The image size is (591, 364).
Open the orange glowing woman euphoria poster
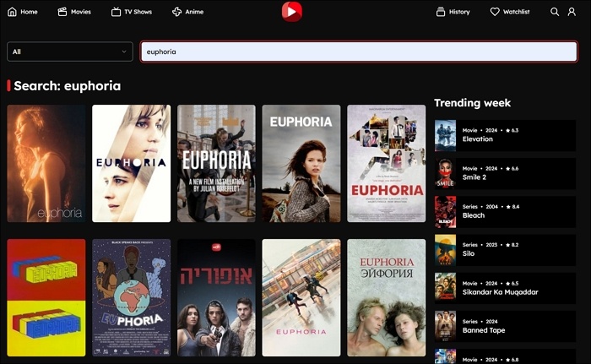[x=46, y=163]
